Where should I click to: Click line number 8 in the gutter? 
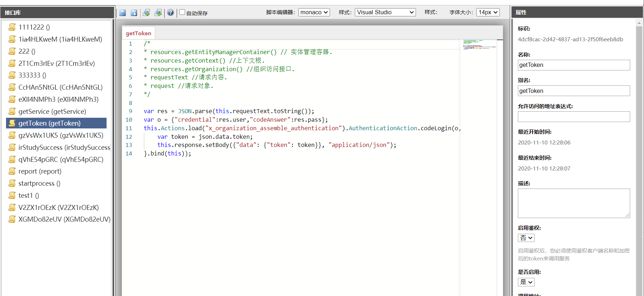pos(130,103)
